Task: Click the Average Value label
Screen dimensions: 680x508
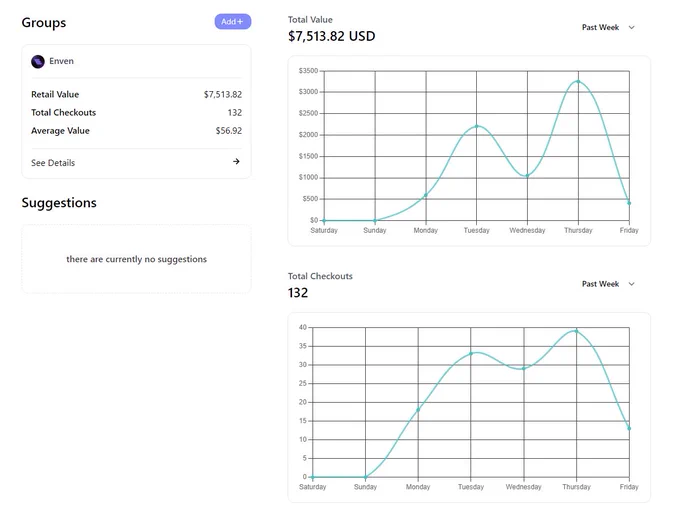Action: 60,131
